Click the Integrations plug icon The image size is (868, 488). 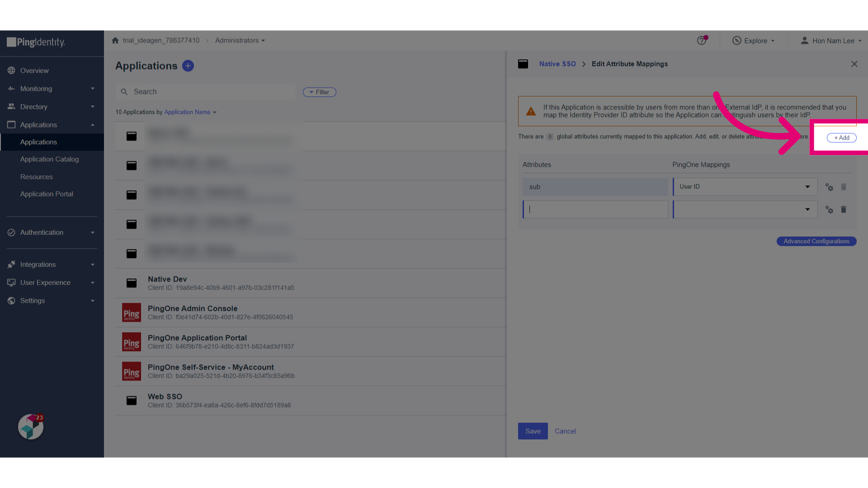(11, 264)
